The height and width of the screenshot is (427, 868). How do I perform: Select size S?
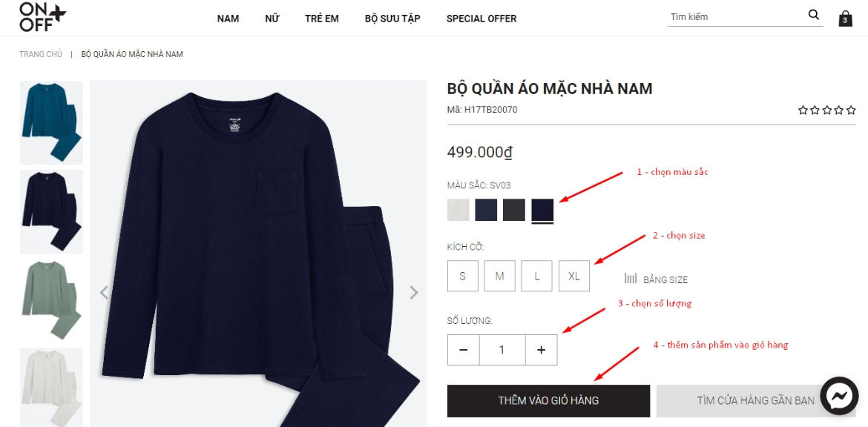[x=463, y=276]
